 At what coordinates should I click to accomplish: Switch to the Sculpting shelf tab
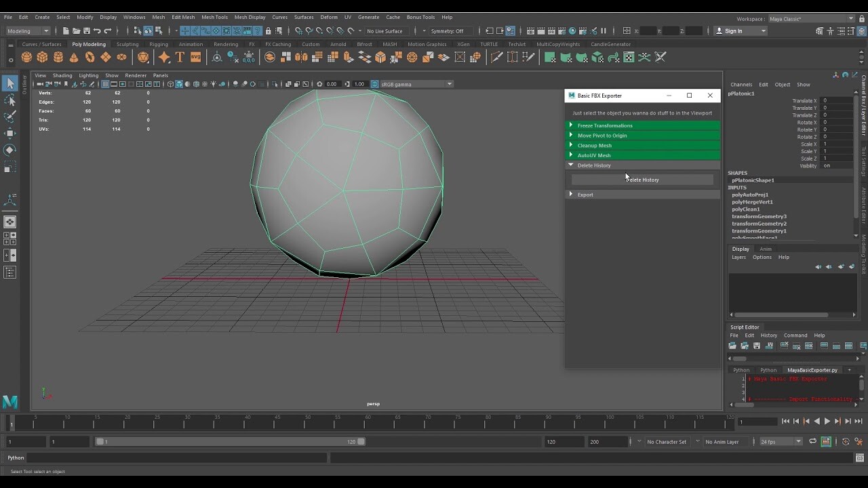(x=127, y=45)
